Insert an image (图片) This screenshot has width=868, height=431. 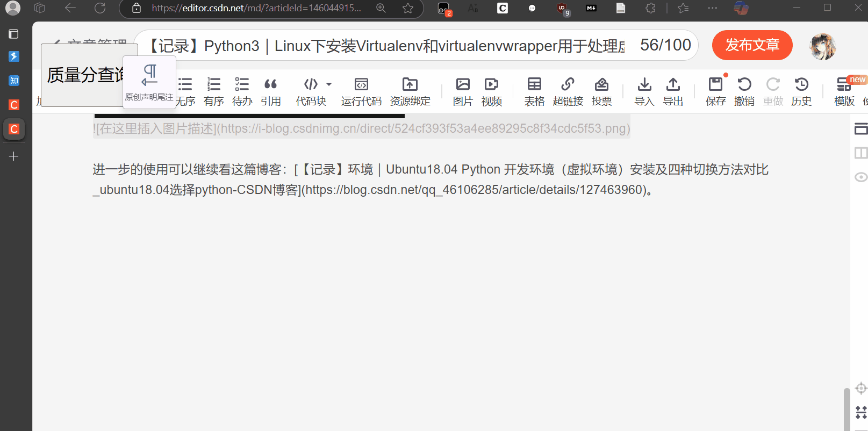[x=463, y=92]
